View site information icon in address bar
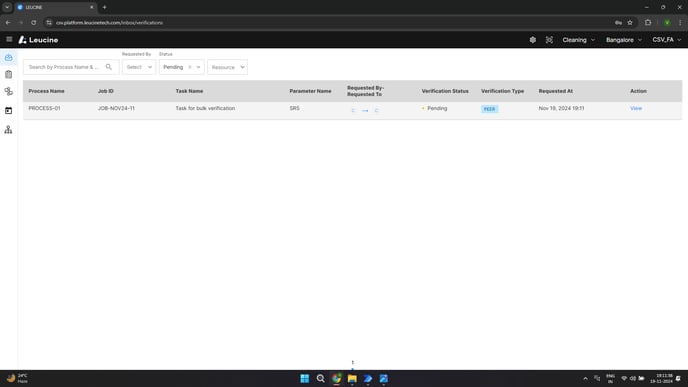The image size is (688, 387). coord(49,22)
